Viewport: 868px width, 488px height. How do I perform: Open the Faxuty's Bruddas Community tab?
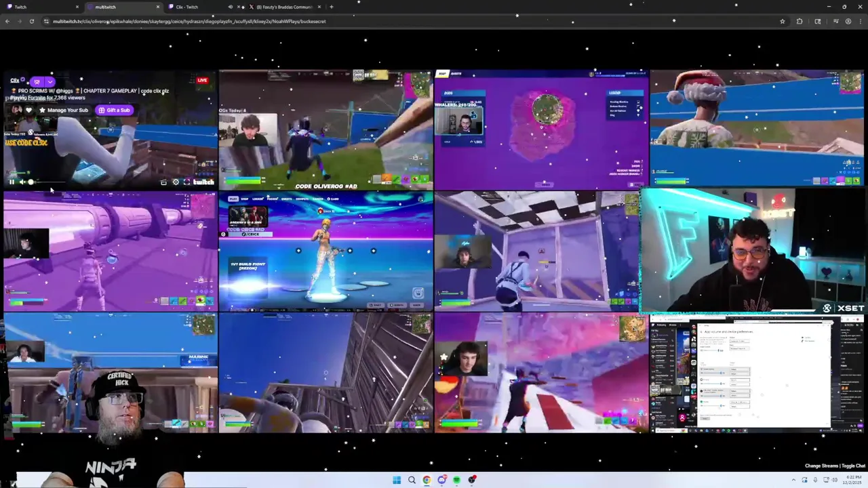(285, 7)
